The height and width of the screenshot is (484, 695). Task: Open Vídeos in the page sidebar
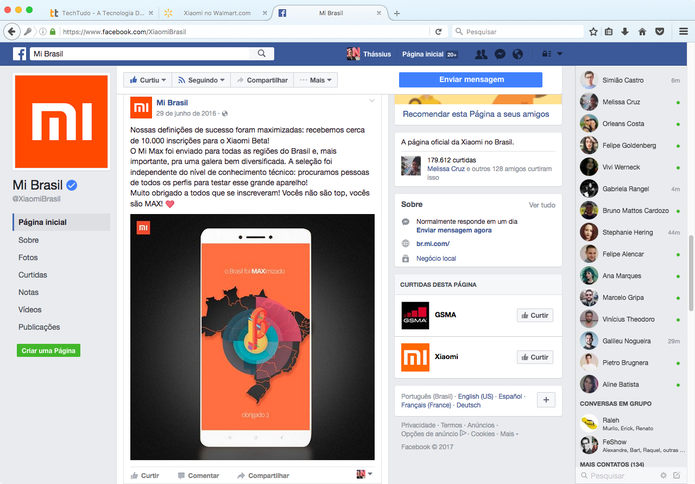[x=30, y=310]
